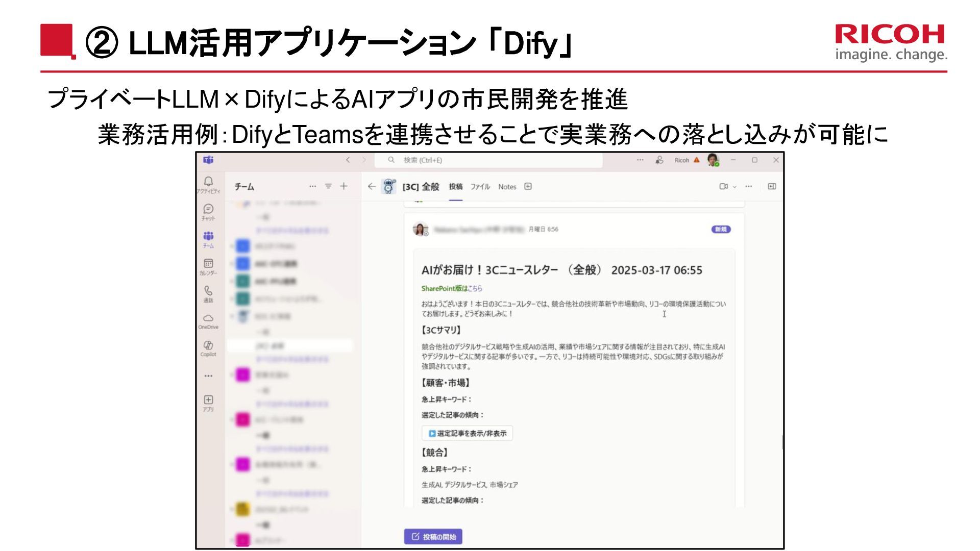Click the people icon next to Ricoh
This screenshot has width=980, height=551.
point(659,160)
